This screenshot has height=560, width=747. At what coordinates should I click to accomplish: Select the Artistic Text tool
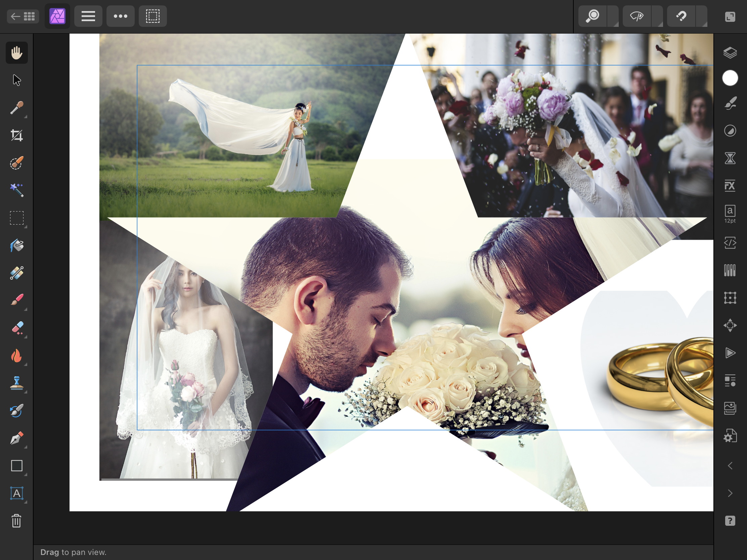point(16,494)
